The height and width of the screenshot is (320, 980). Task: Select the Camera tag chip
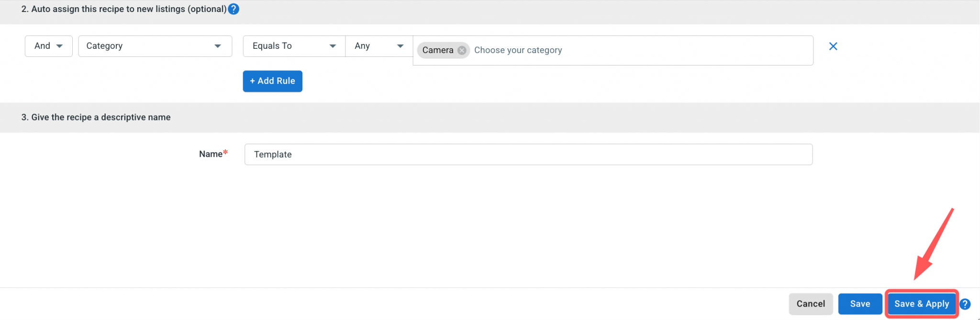[437, 50]
